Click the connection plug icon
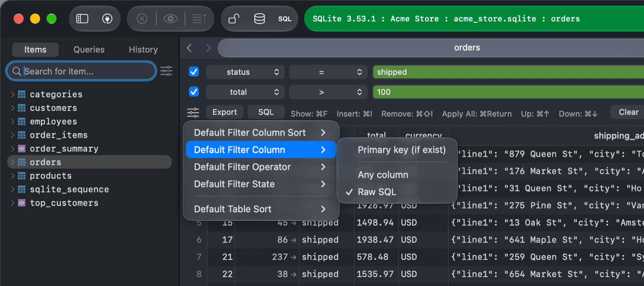 click(x=107, y=19)
